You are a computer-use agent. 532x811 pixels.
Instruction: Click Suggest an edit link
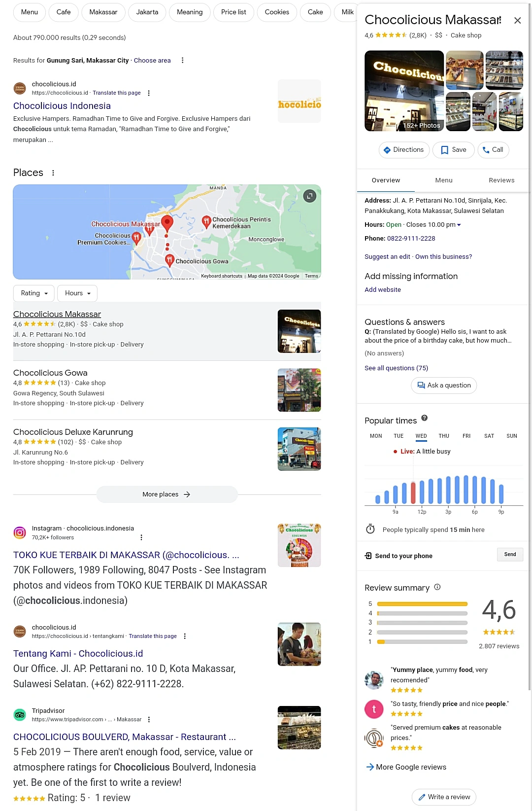point(387,257)
